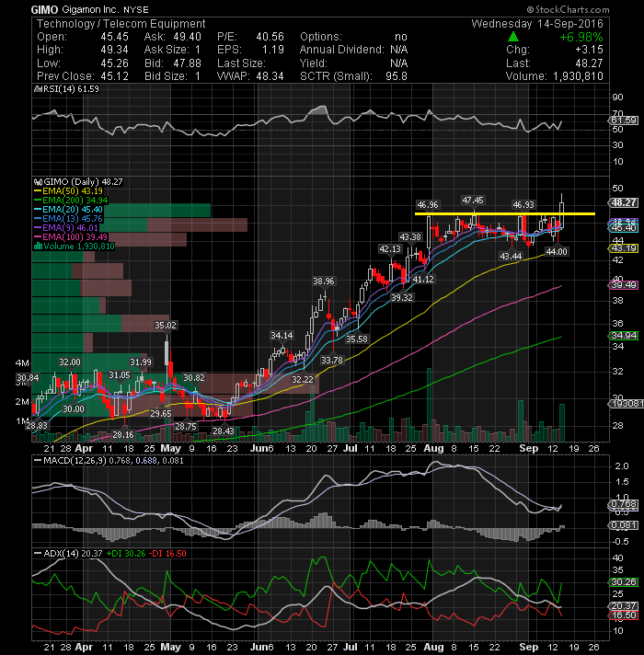Click the 35.58 price label
This screenshot has height=655, width=644.
[357, 339]
